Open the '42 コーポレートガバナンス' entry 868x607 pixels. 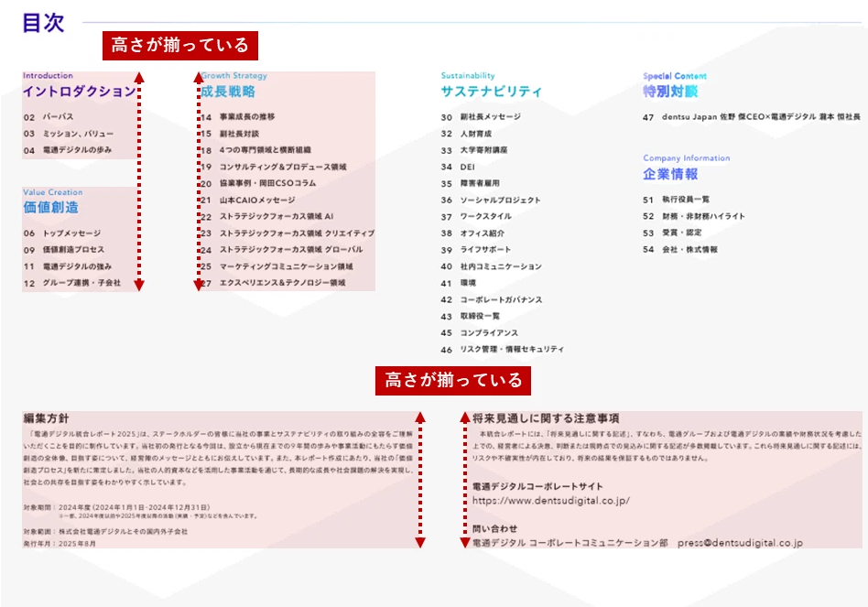492,300
